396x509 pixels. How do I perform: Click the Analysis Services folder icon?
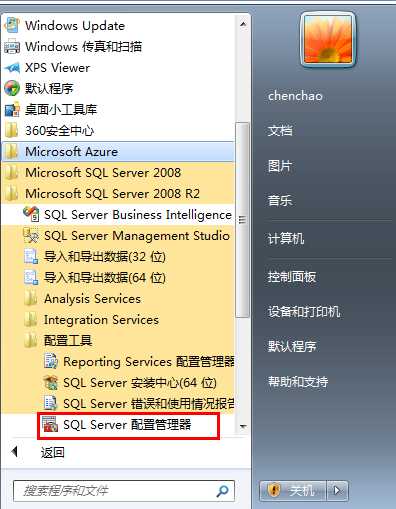(x=31, y=298)
